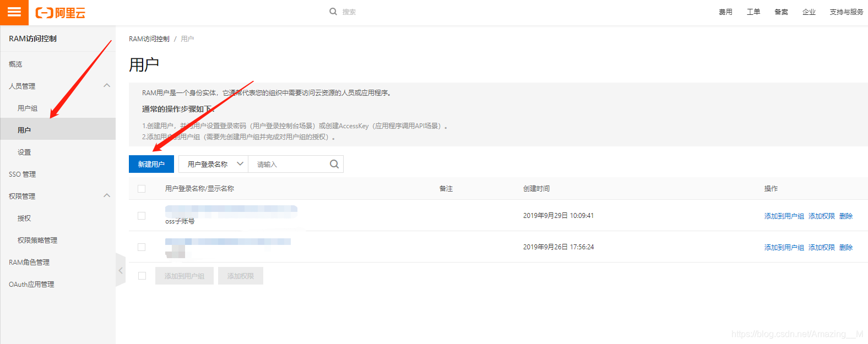Open 企业 in the top navigation
The width and height of the screenshot is (868, 344).
809,12
